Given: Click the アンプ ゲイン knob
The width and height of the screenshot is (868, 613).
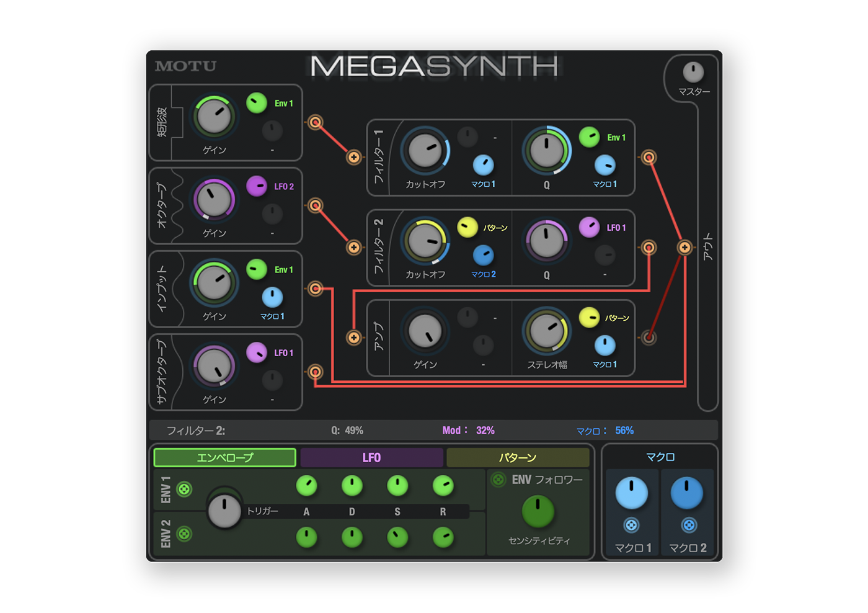Looking at the screenshot, I should [x=425, y=331].
